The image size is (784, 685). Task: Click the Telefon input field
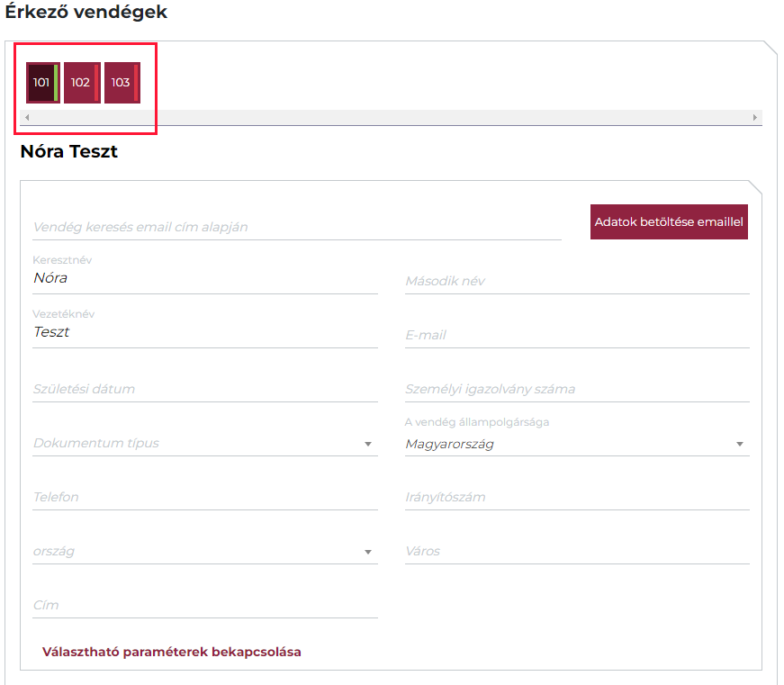204,498
